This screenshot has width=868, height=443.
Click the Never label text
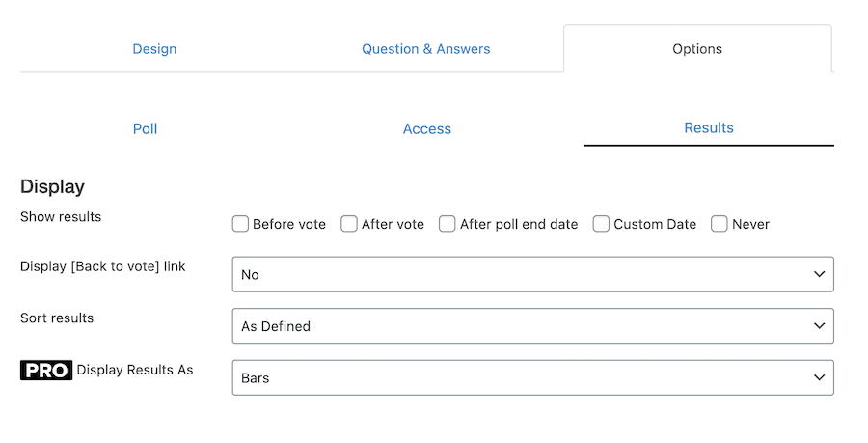pos(750,224)
